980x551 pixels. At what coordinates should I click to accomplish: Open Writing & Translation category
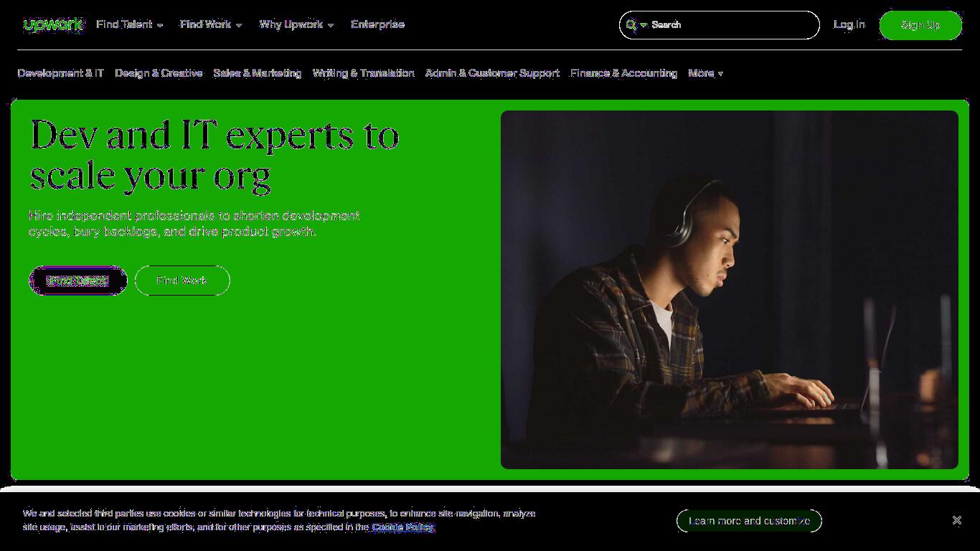point(363,73)
